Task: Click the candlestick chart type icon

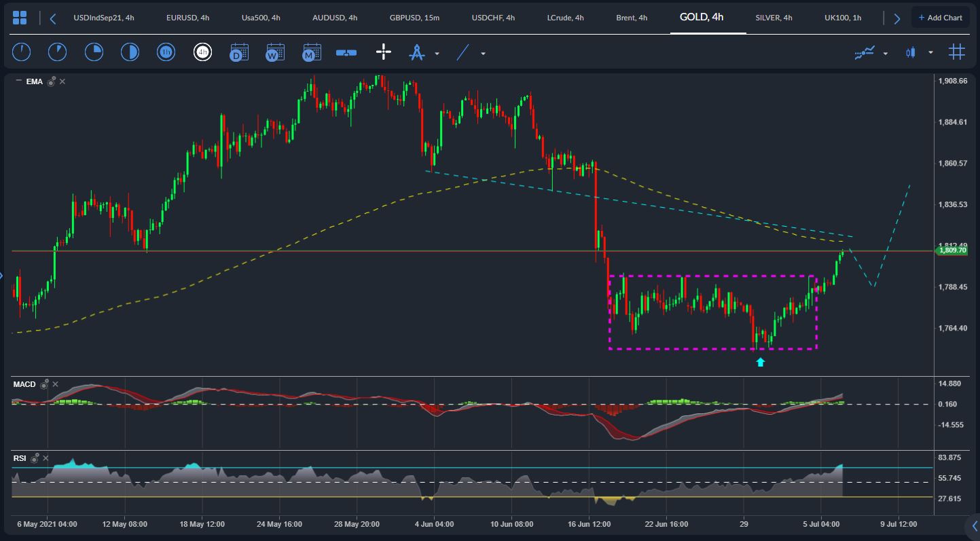Action: [911, 52]
